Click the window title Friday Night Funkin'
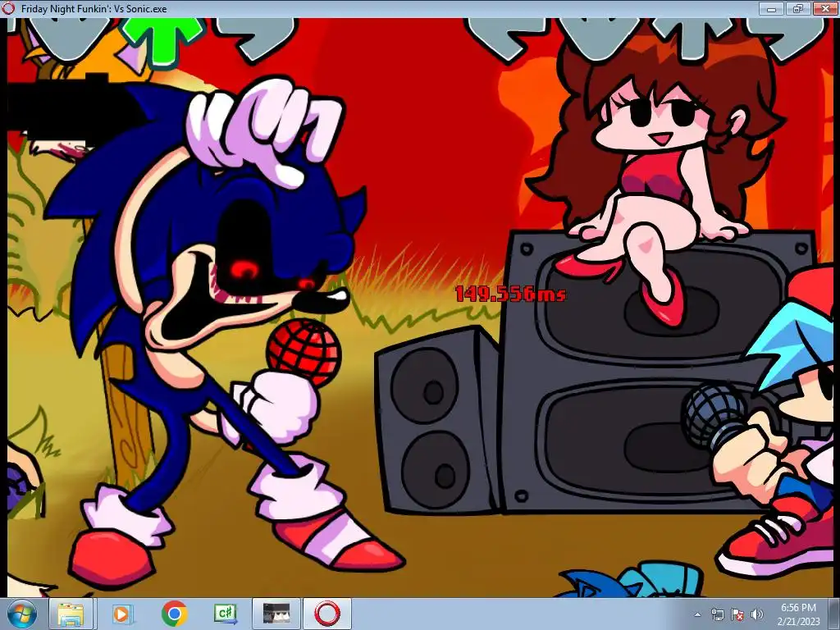The image size is (840, 630). (x=94, y=8)
